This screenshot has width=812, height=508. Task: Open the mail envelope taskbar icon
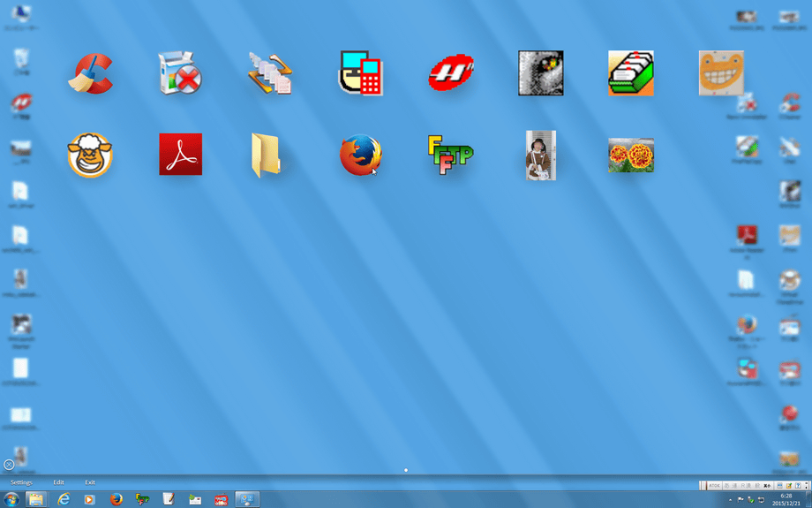195,500
